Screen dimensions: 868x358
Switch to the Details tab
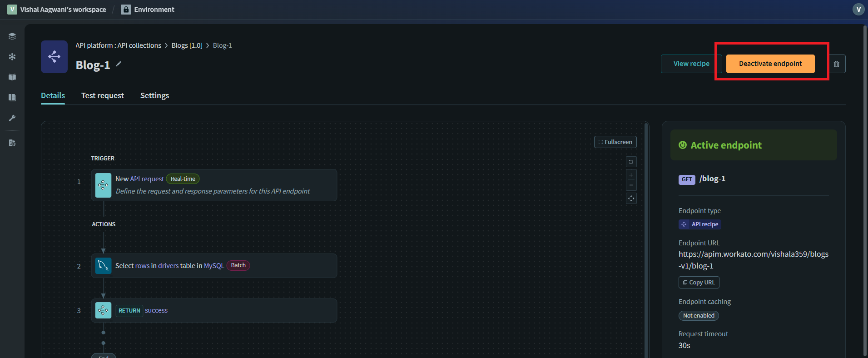tap(53, 95)
